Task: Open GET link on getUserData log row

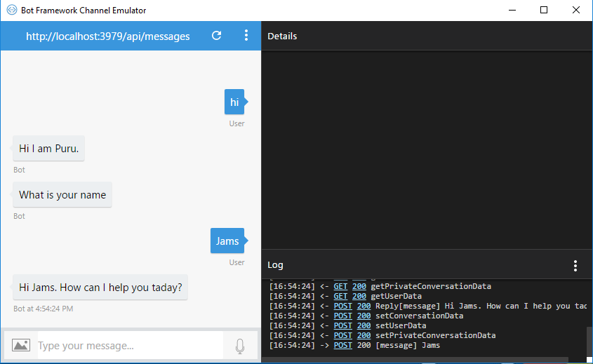Action: [340, 296]
